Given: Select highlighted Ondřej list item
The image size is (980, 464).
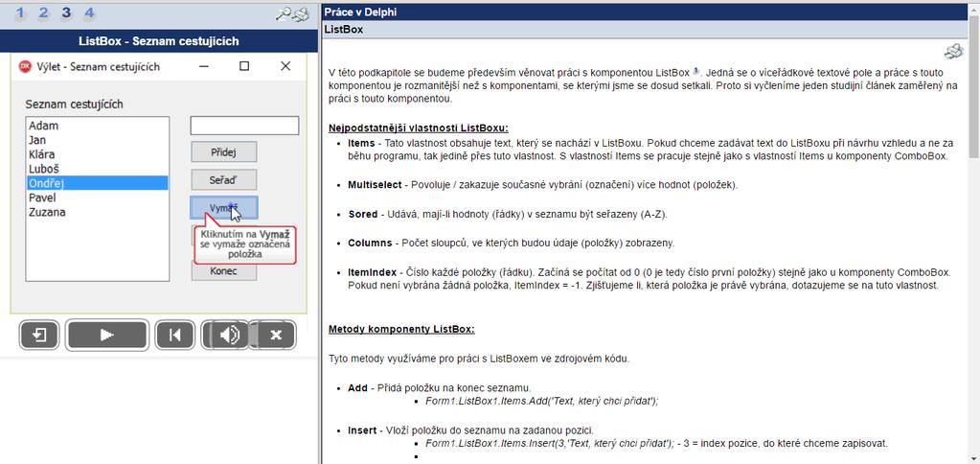Looking at the screenshot, I should pos(97,183).
